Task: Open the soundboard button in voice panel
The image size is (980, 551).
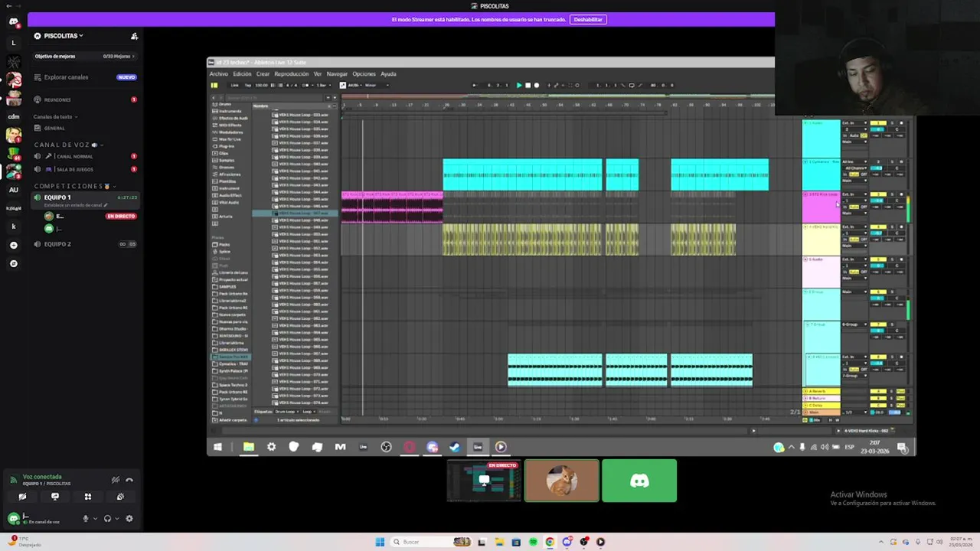Action: (120, 497)
